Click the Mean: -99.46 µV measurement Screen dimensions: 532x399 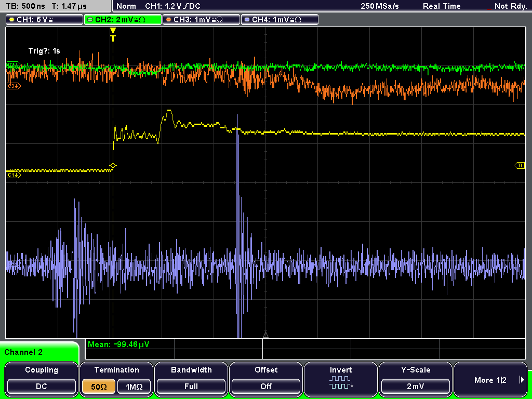click(x=118, y=344)
